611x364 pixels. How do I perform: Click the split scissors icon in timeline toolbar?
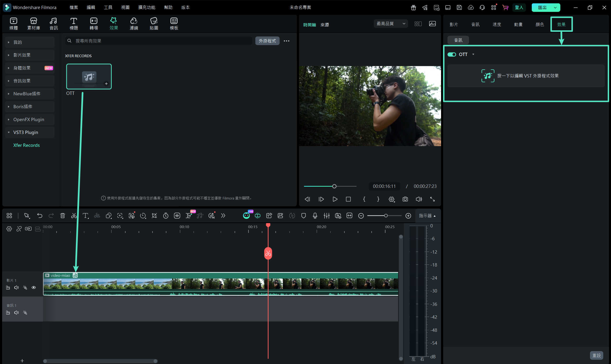click(x=74, y=216)
